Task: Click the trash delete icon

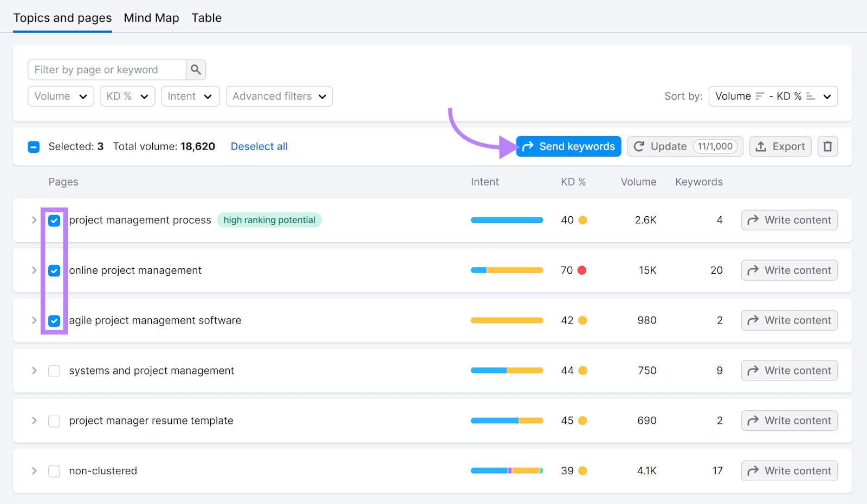Action: click(827, 146)
